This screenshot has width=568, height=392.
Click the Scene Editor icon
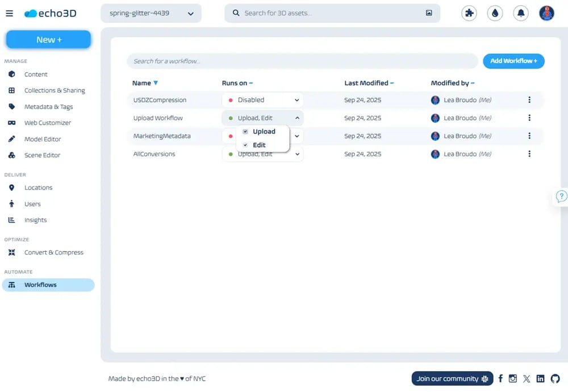tap(12, 155)
